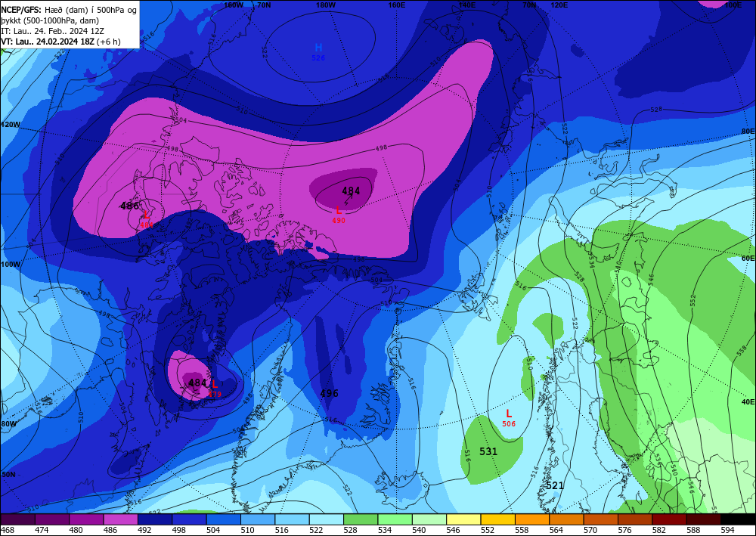Select the 486 magenta legend swatch

(x=120, y=519)
